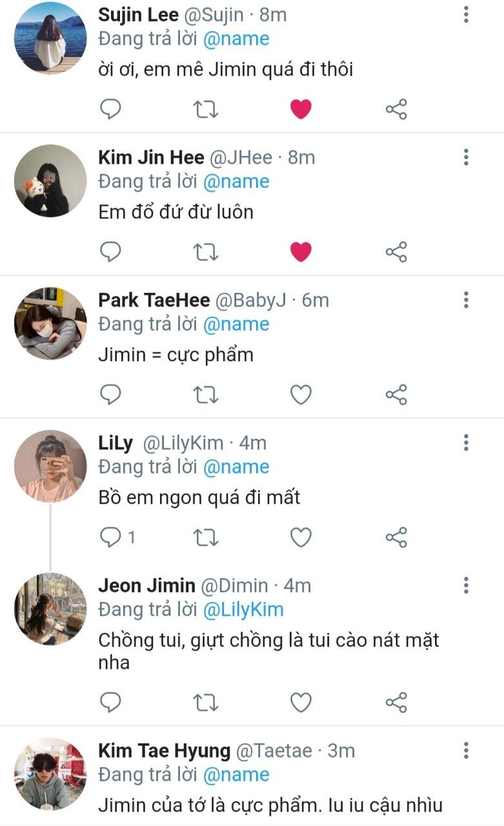This screenshot has width=504, height=826.
Task: Unlike Kim Jin Hee's tweet
Action: (301, 252)
